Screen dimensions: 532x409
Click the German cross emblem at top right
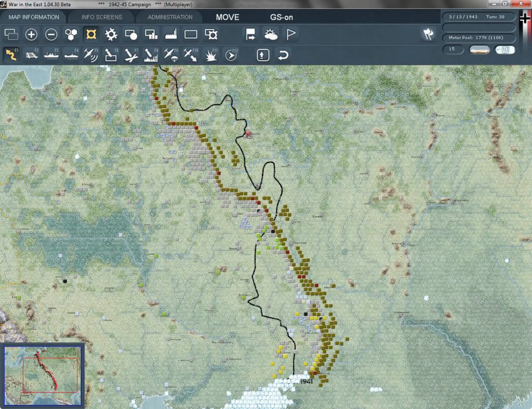[525, 19]
